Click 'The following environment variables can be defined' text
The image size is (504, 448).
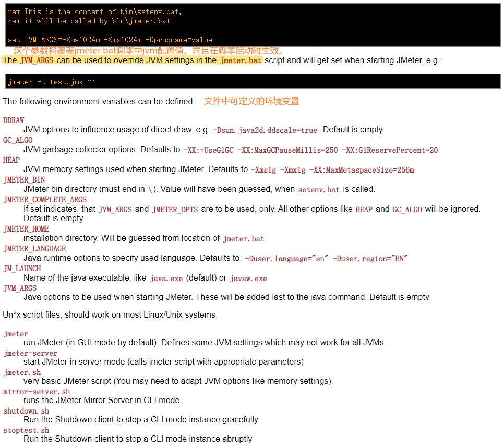99,102
